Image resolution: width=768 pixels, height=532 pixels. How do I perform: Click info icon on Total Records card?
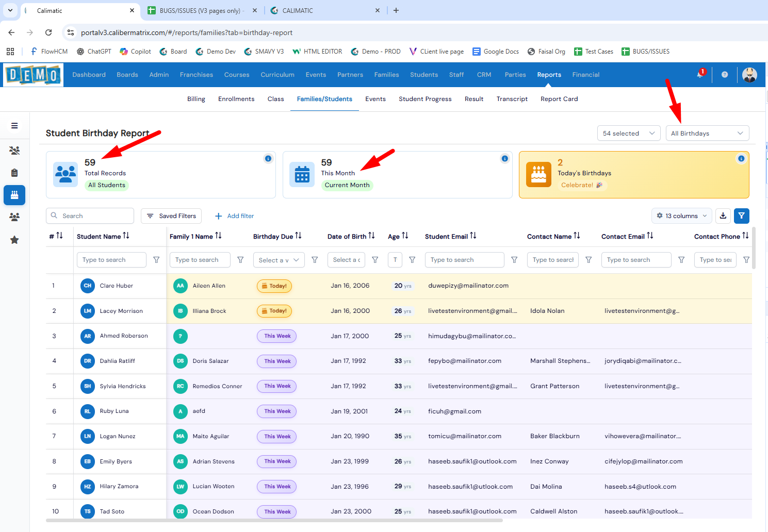pyautogui.click(x=268, y=159)
